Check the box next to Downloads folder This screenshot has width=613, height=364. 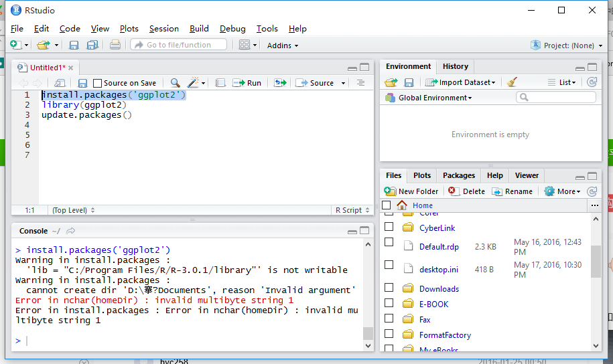coord(389,288)
